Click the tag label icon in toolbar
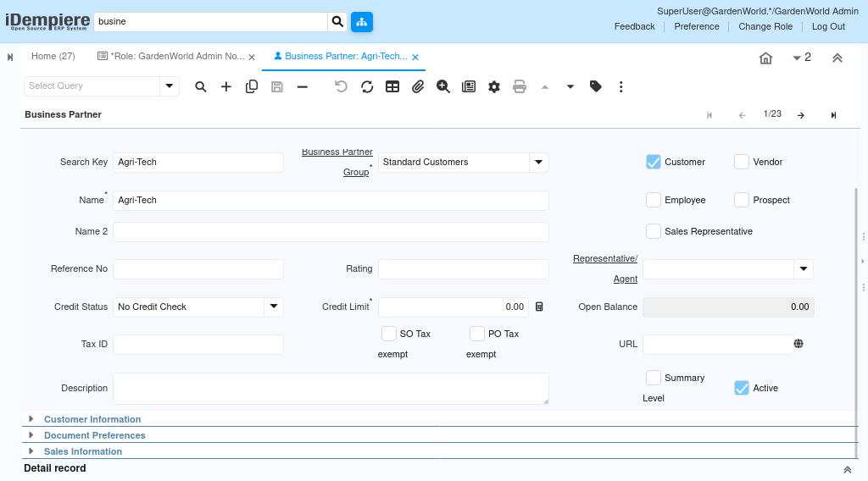Viewport: 868px width, 481px height. pyautogui.click(x=596, y=87)
